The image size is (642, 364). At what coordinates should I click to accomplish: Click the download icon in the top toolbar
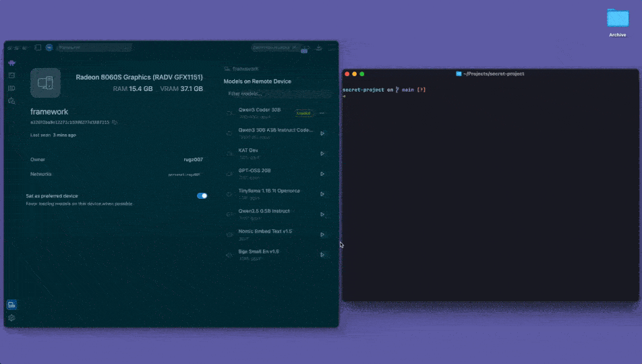click(318, 48)
